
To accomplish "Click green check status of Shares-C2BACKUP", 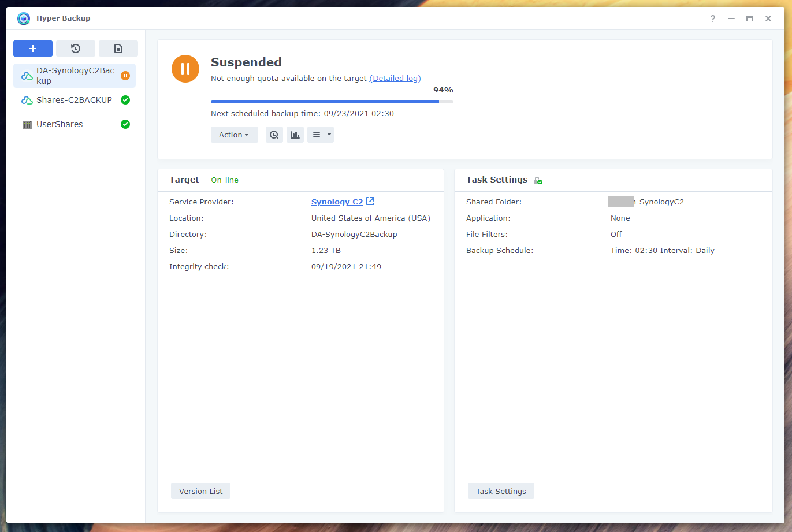I will coord(125,100).
